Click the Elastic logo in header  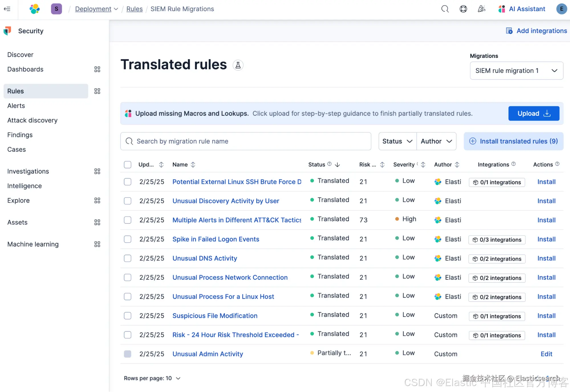pyautogui.click(x=35, y=9)
